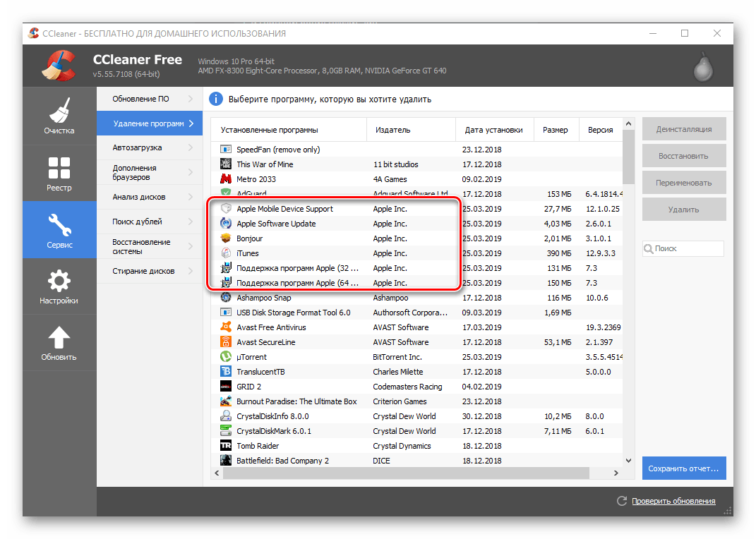This screenshot has height=539, width=756.
Task: Select the Удаление программ menu item
Action: pos(150,123)
